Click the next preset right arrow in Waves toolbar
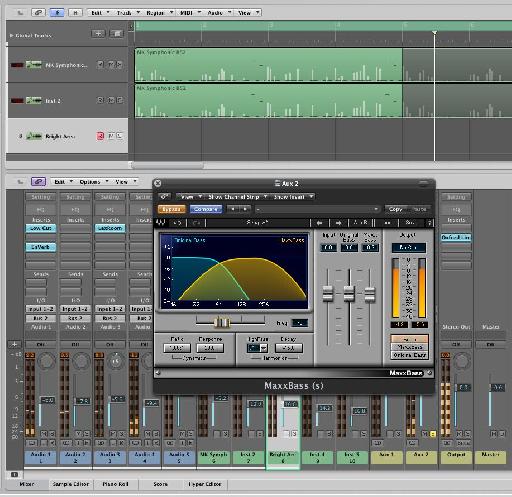This screenshot has width=512, height=497. pos(339,222)
